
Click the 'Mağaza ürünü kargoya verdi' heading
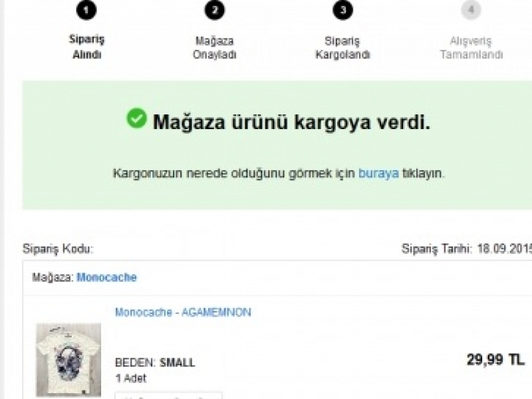tap(291, 122)
